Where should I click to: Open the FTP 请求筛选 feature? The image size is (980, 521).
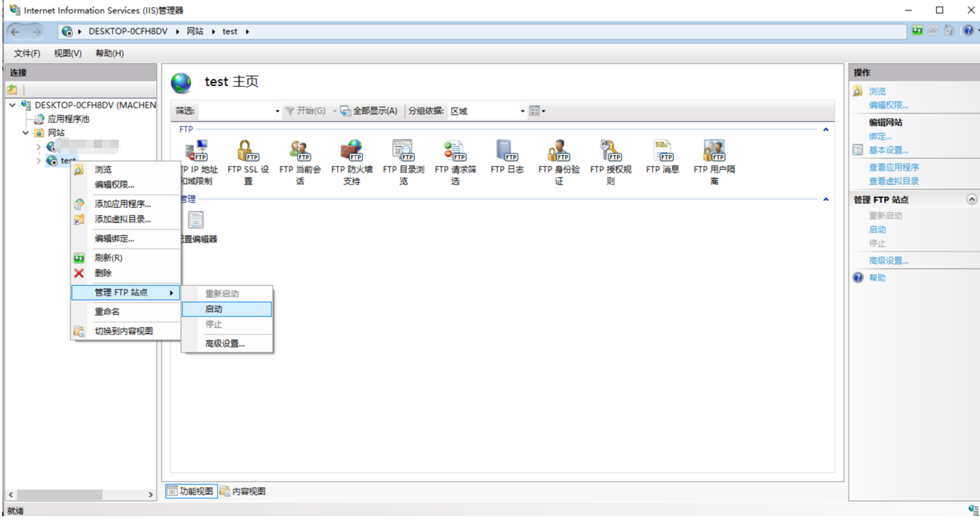(x=455, y=162)
